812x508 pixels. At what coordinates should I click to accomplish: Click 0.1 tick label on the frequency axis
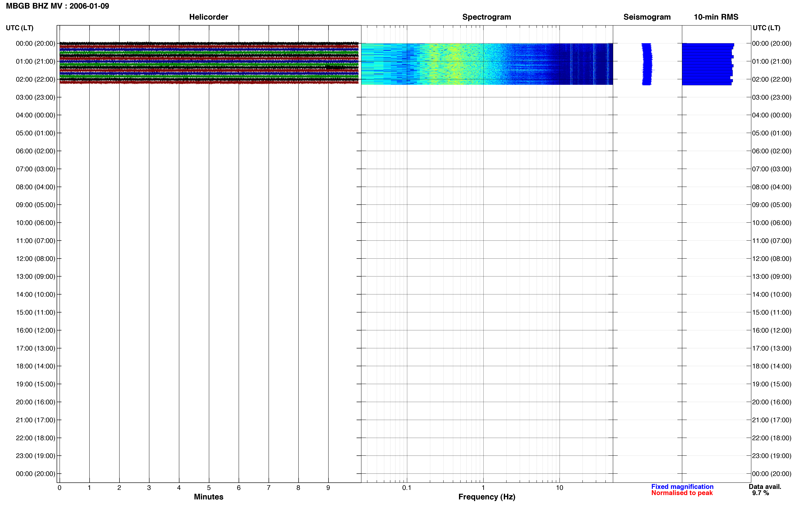coord(407,488)
